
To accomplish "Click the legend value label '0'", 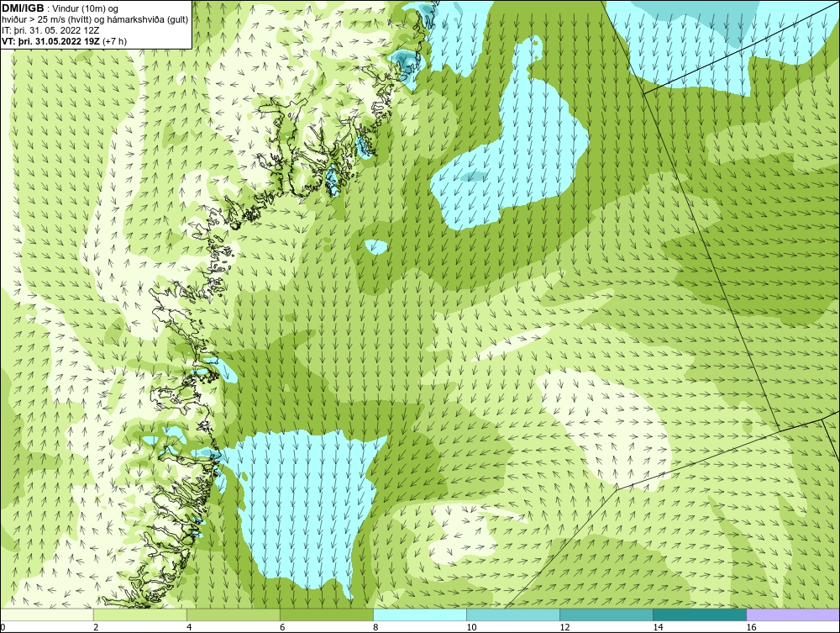I will (3, 627).
